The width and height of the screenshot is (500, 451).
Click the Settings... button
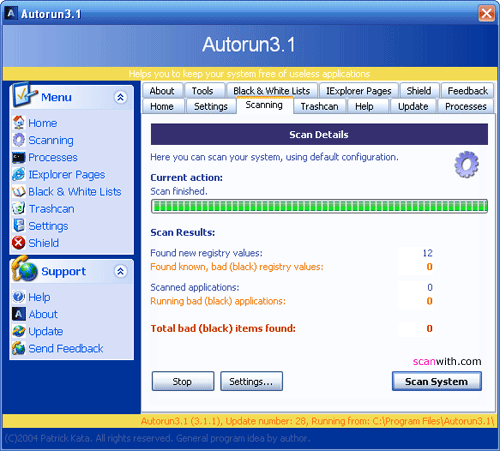pos(251,381)
